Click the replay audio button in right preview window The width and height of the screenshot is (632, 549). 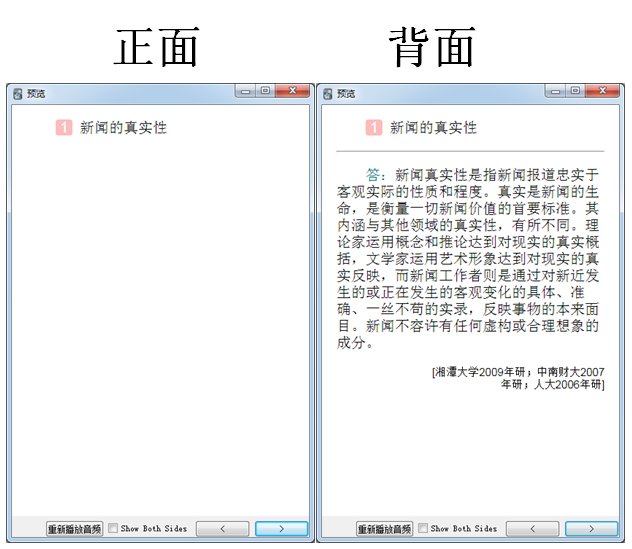[x=385, y=529]
